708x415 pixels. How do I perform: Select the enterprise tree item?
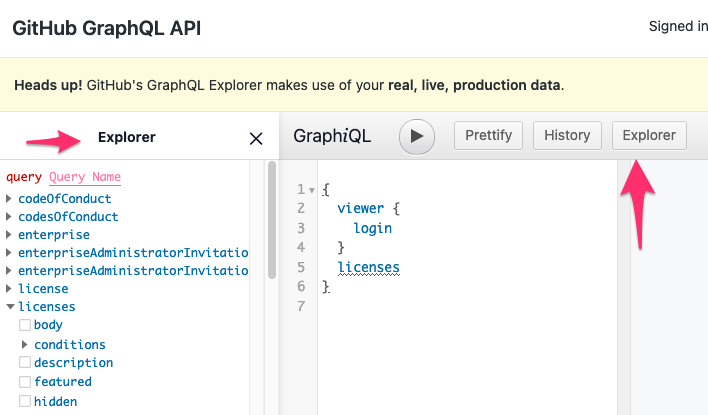pyautogui.click(x=54, y=235)
